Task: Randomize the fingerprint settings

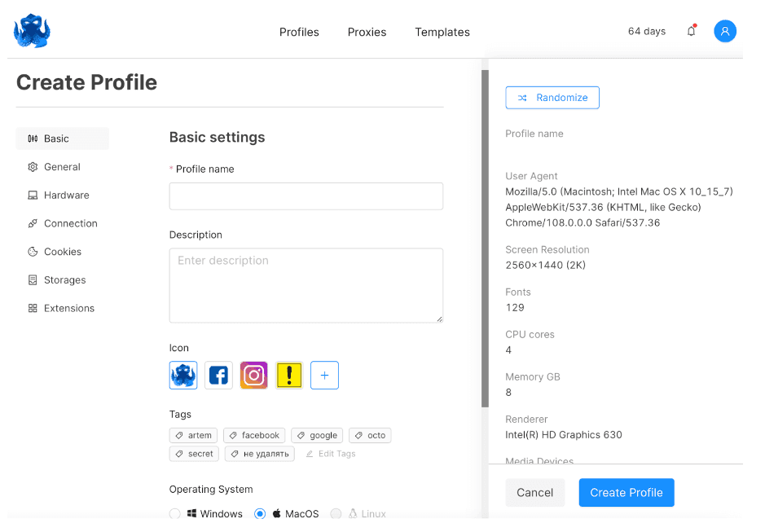Action: (x=552, y=98)
